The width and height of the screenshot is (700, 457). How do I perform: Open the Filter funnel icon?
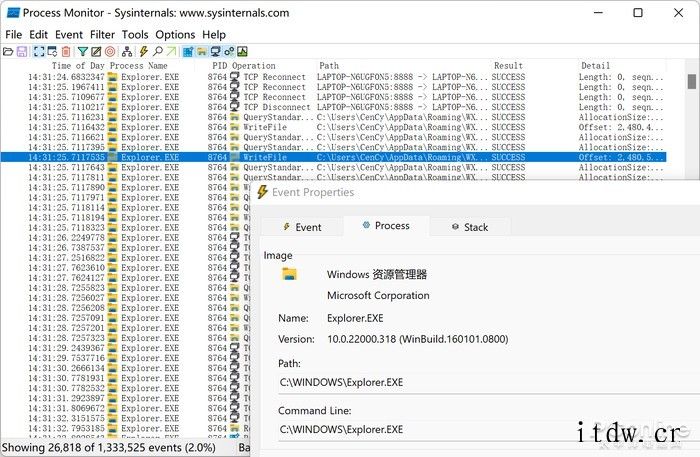pyautogui.click(x=83, y=51)
